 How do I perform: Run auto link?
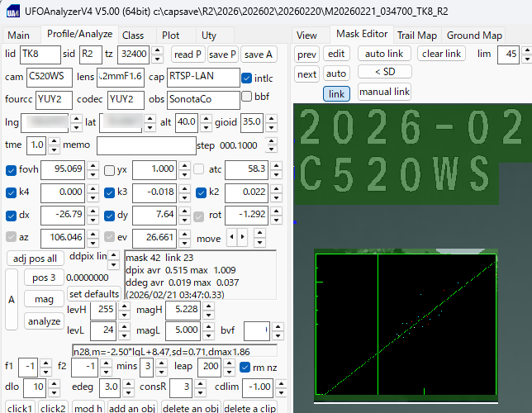point(384,54)
